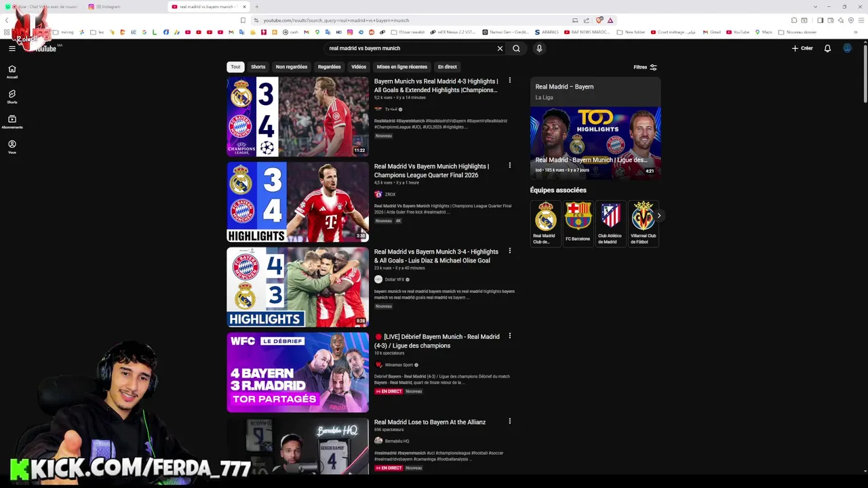Click the browser back arrow
Image resolution: width=868 pixels, height=488 pixels.
coord(6,20)
